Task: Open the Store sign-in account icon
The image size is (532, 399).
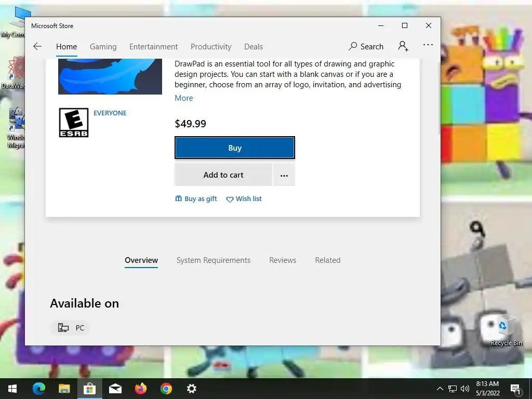Action: (x=403, y=46)
